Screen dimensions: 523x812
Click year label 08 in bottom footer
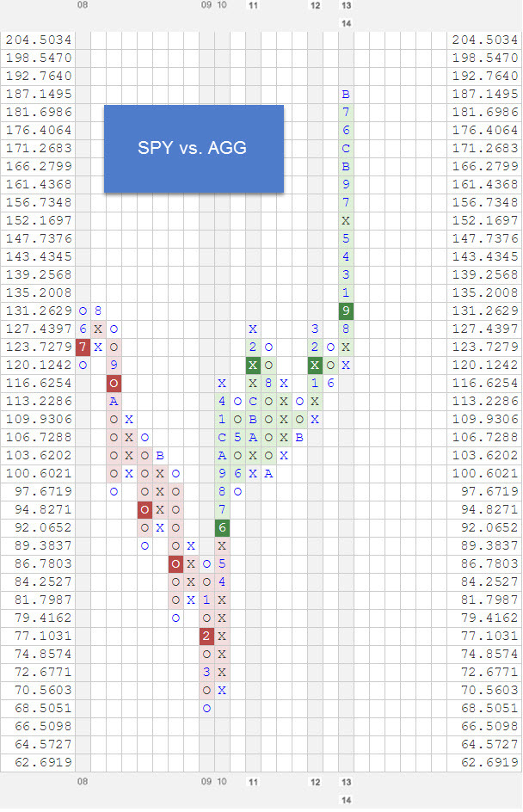coord(83,781)
